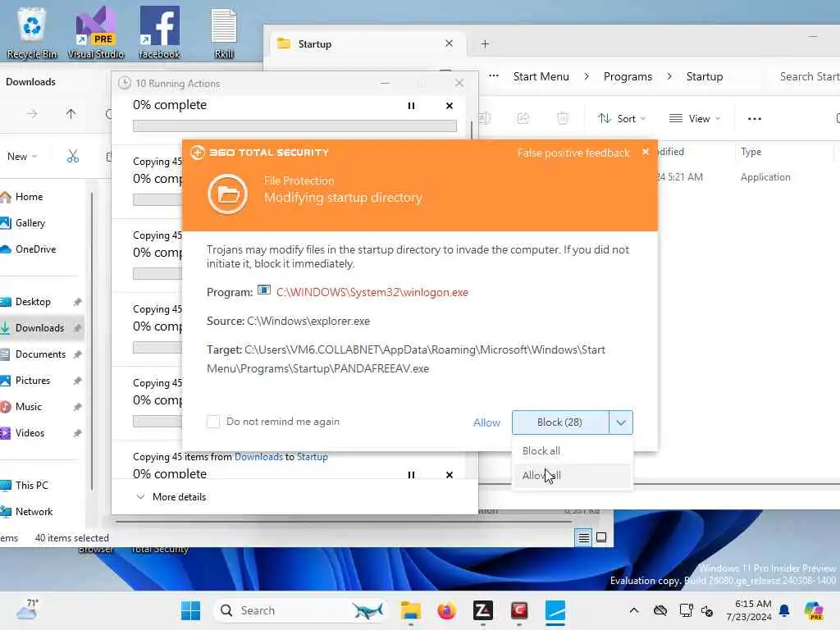Image resolution: width=840 pixels, height=630 pixels.
Task: Open the Sort dropdown in Startup window
Action: (x=622, y=118)
